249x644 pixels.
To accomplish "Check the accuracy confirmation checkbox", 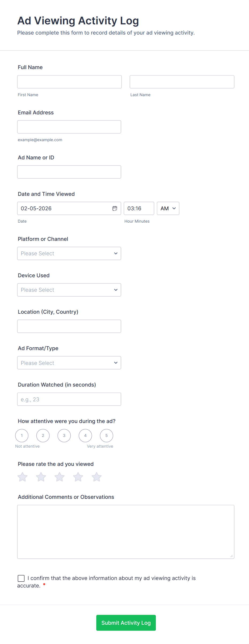I will 21,578.
